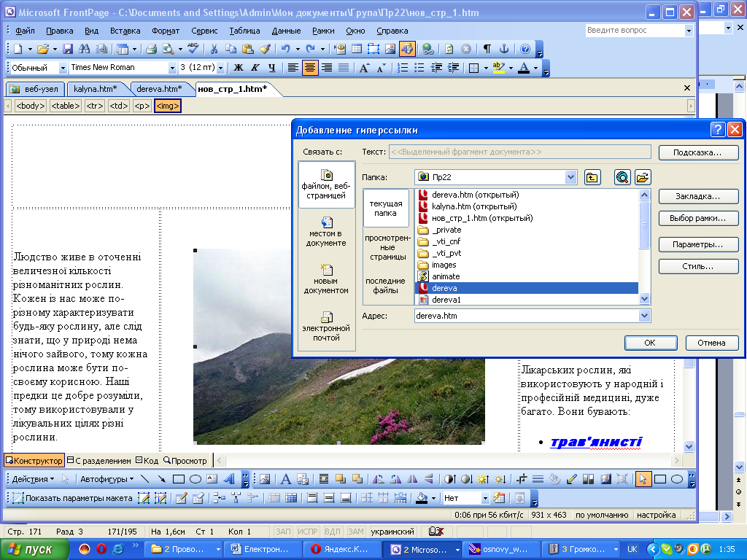Viewport: 747px width, 560px height.
Task: Click the increase font size icon
Action: point(364,68)
